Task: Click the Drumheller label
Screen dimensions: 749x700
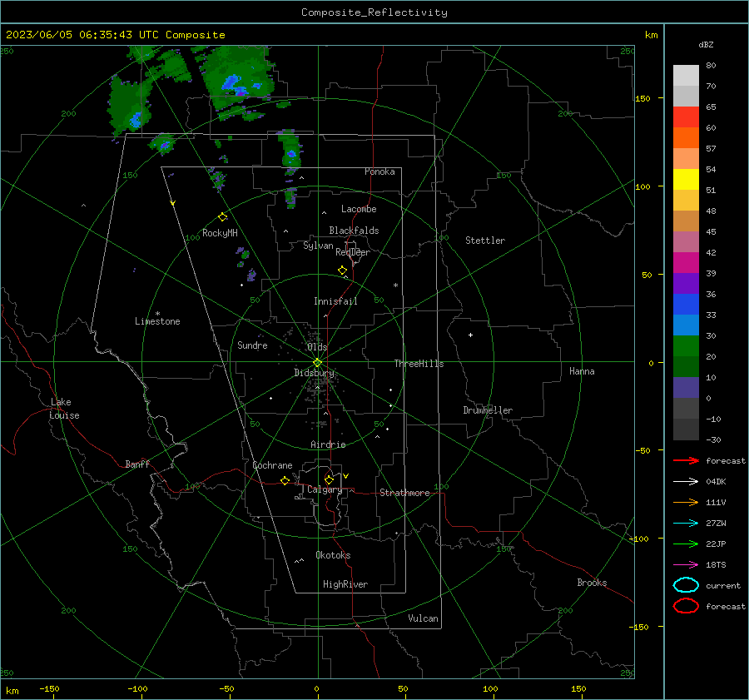Action: click(x=488, y=410)
